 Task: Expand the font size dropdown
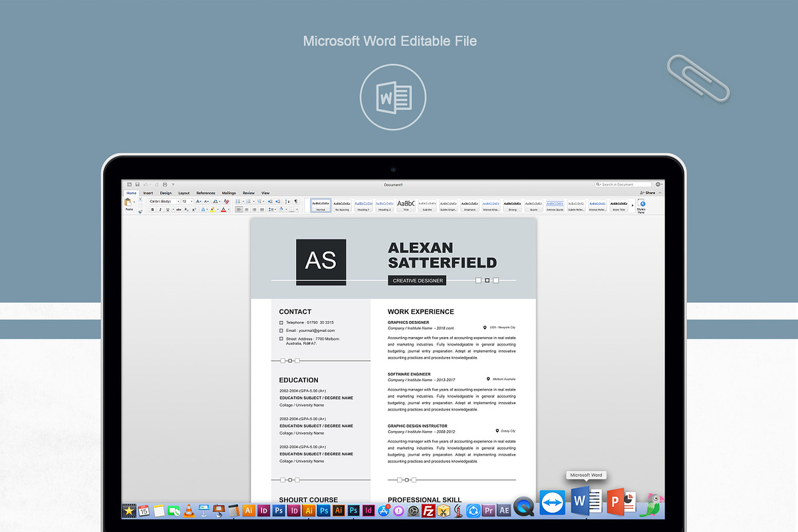(x=192, y=201)
